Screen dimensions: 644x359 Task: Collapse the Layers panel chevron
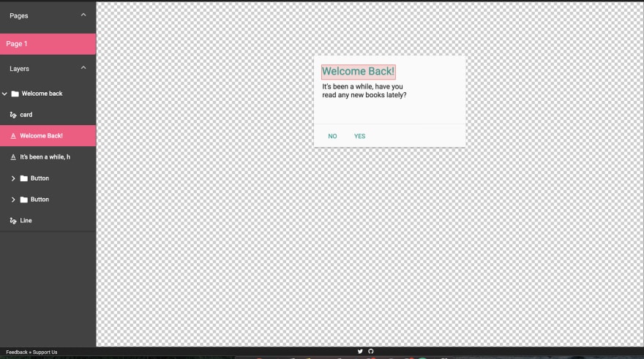click(83, 68)
